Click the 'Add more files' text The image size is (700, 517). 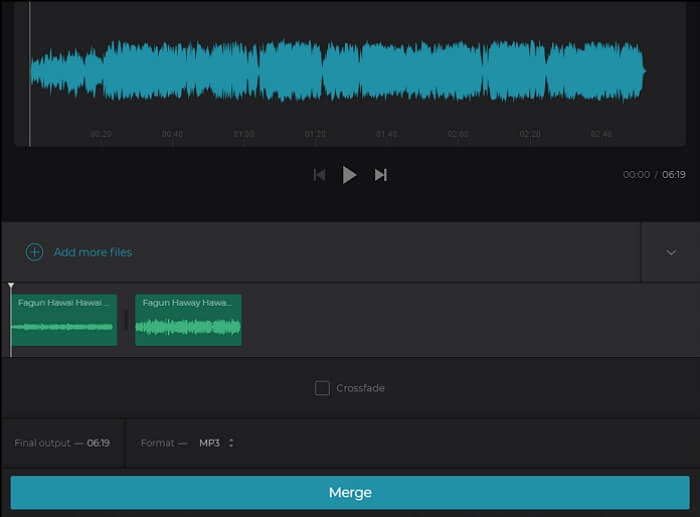pyautogui.click(x=92, y=252)
